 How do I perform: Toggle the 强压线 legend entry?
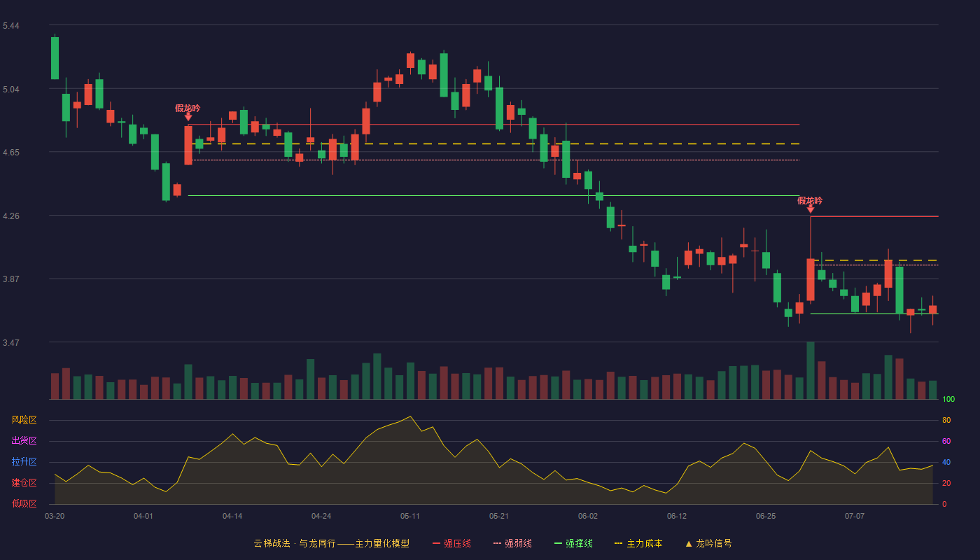pyautogui.click(x=451, y=544)
